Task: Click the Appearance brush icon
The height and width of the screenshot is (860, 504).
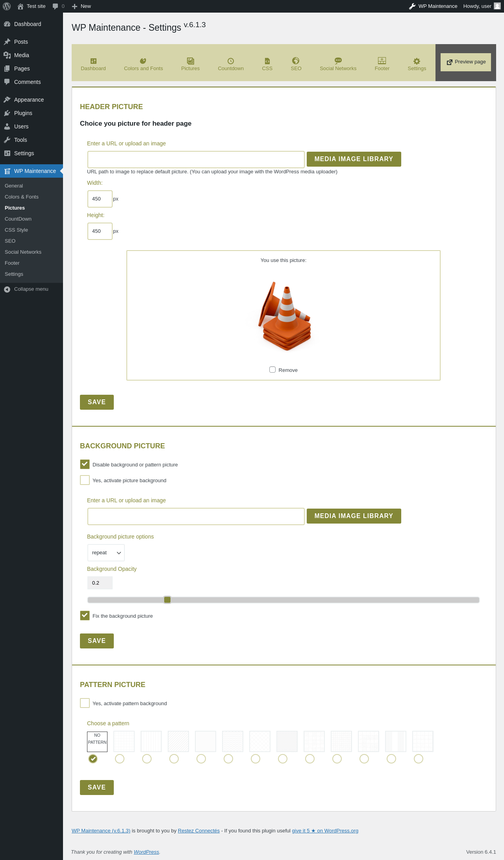Action: [x=7, y=100]
